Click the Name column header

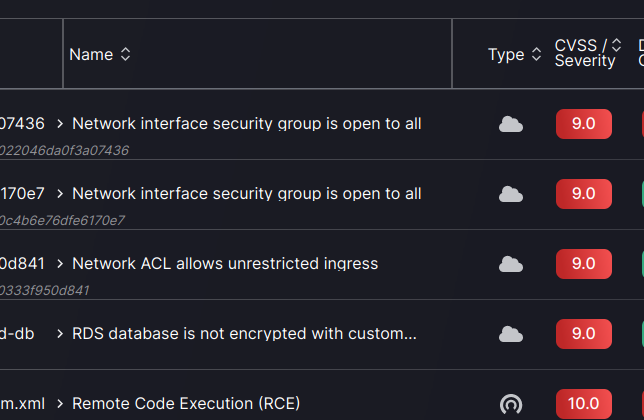[x=91, y=55]
